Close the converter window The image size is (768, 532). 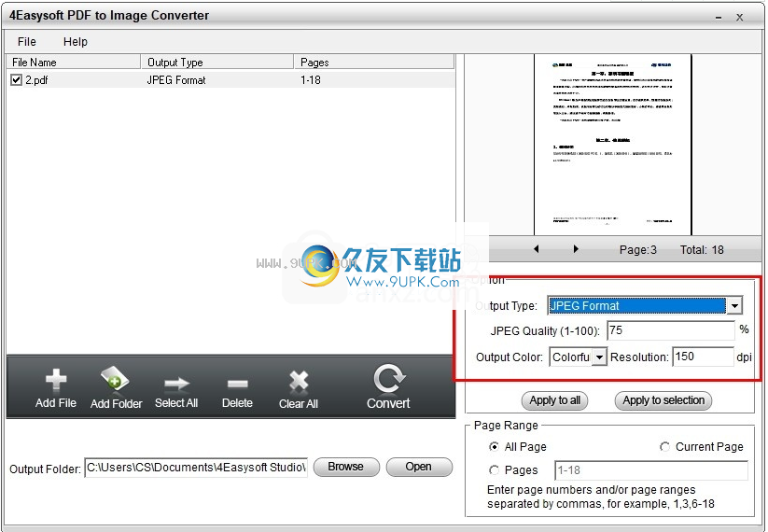(740, 18)
